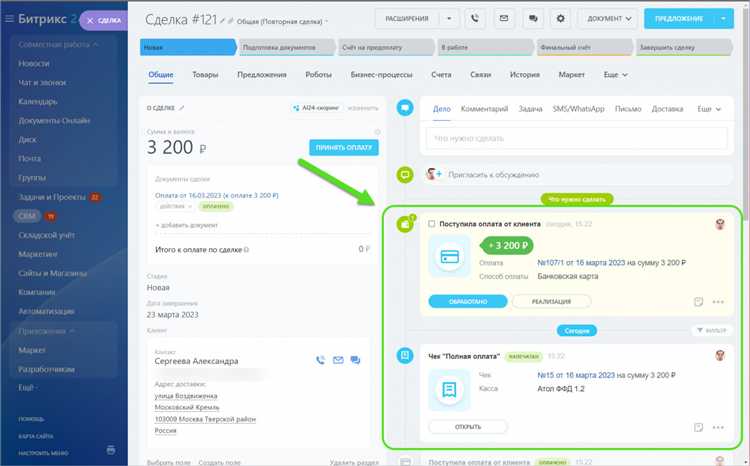Viewport: 750px width, 466px height.
Task: Click the ОТКРЫТЬ button on receipt card
Action: pyautogui.click(x=468, y=426)
